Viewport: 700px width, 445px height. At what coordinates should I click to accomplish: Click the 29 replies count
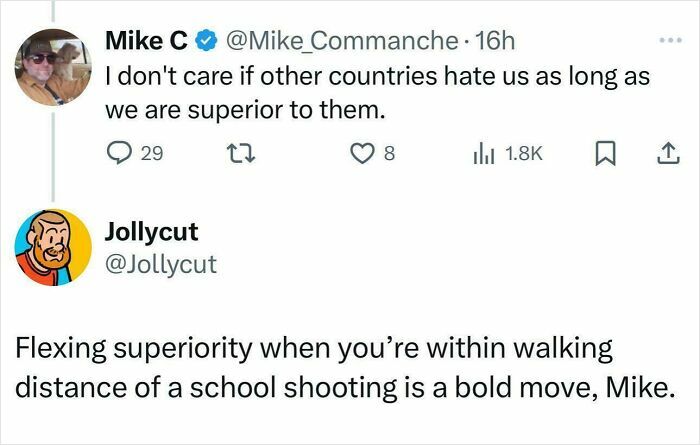(x=152, y=154)
